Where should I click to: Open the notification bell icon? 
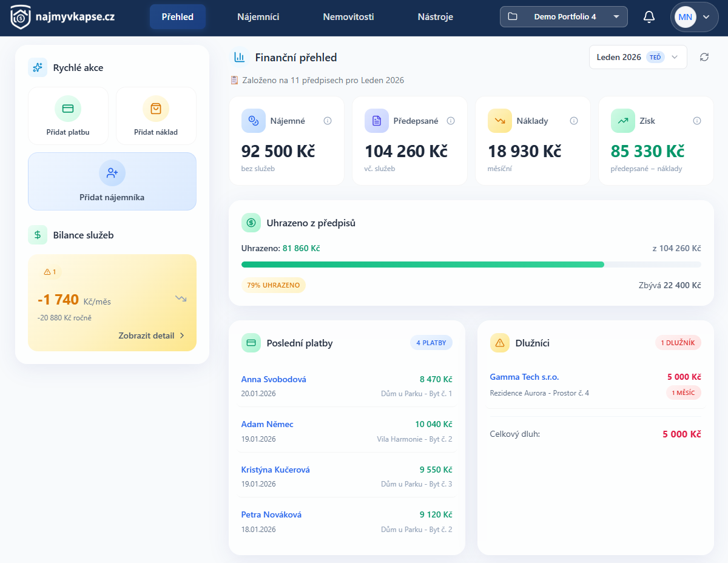pos(649,17)
